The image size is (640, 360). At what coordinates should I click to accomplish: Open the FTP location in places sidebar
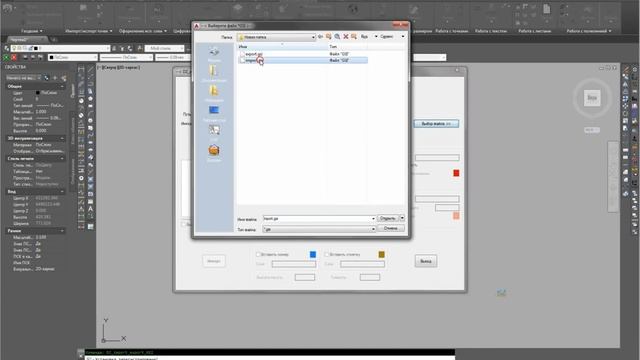point(214,133)
